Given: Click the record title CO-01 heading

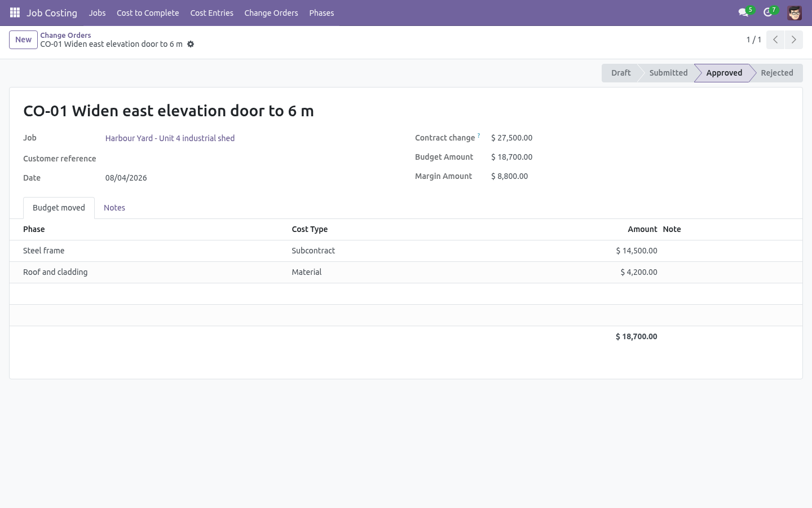Looking at the screenshot, I should pos(169,111).
